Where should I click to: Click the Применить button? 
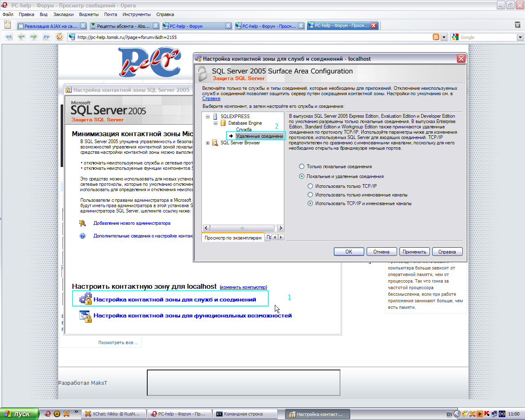pos(414,252)
